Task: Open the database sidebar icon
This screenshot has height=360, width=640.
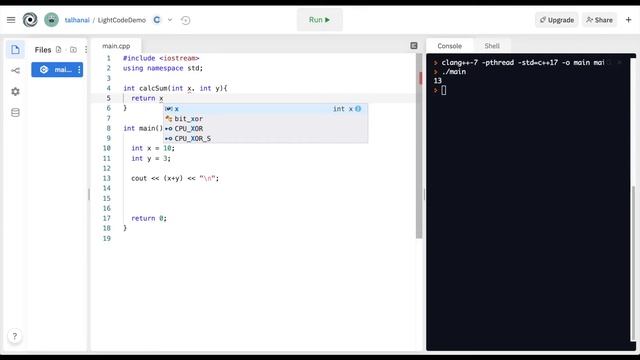Action: pos(16,113)
